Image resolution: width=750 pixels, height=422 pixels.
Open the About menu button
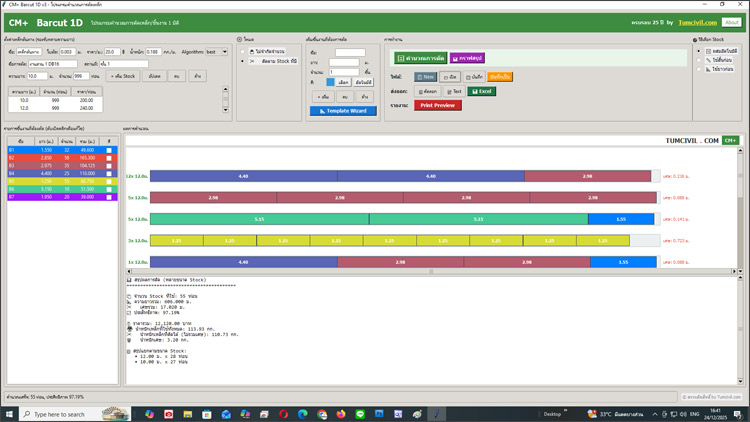coord(732,21)
